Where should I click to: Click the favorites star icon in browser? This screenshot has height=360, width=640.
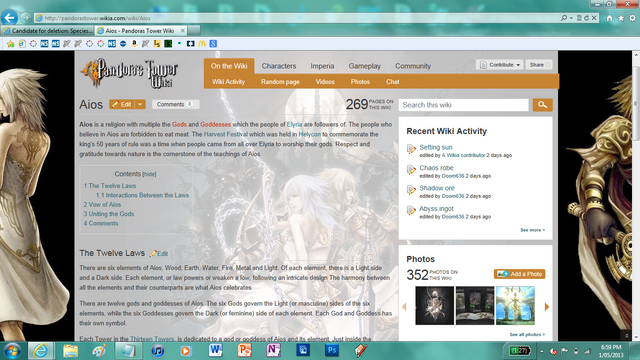point(621,18)
